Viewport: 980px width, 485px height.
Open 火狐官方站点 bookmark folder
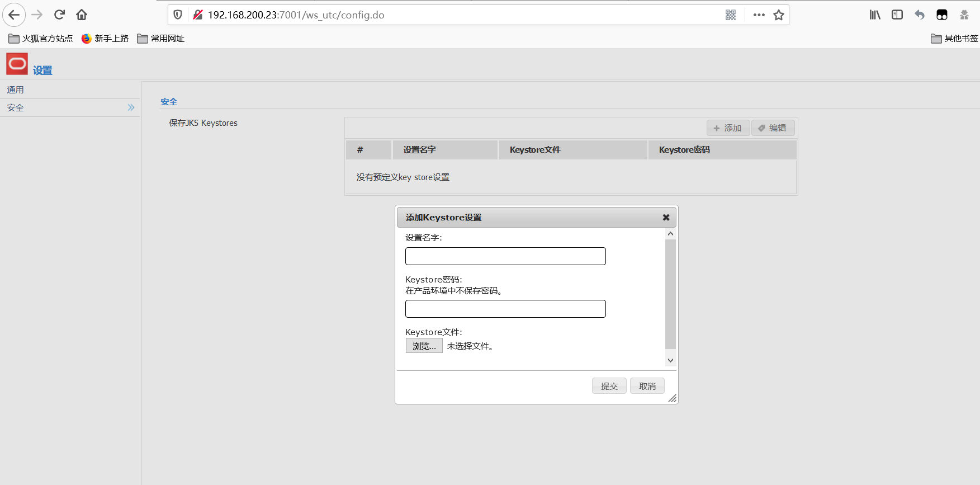click(x=41, y=39)
